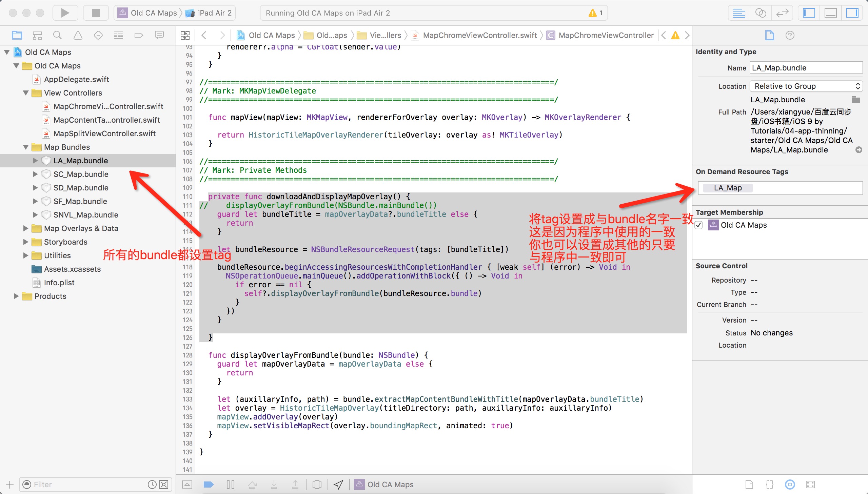
Task: Select Assets.xcassets in navigator
Action: coord(72,269)
